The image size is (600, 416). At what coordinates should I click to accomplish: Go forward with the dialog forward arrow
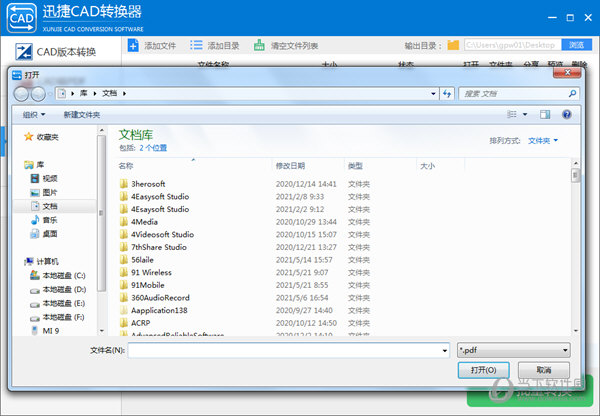38,94
